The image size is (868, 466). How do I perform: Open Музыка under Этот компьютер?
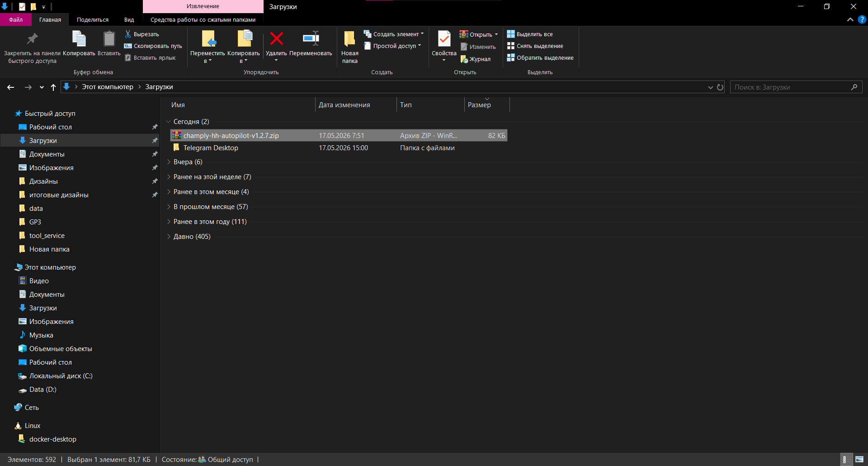coord(41,335)
